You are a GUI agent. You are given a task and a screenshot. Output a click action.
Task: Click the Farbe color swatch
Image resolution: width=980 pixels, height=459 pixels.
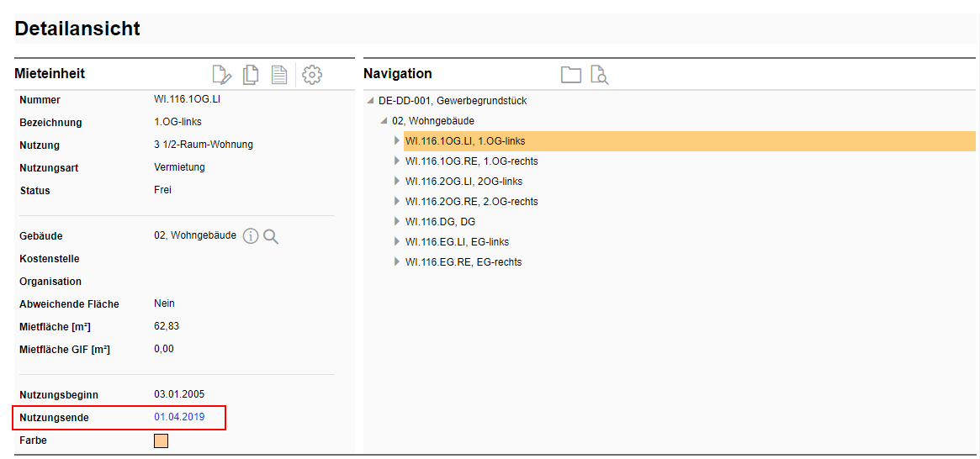tap(162, 441)
